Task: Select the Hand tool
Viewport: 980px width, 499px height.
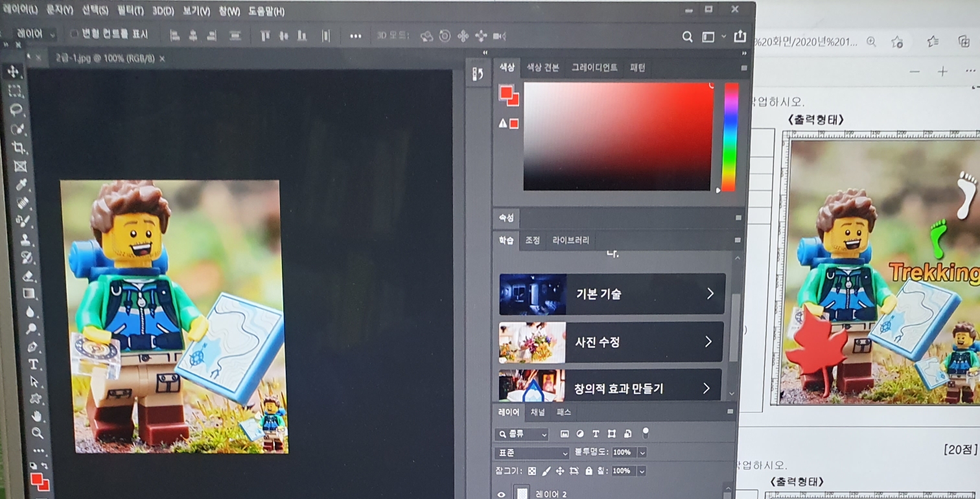Action: tap(37, 416)
